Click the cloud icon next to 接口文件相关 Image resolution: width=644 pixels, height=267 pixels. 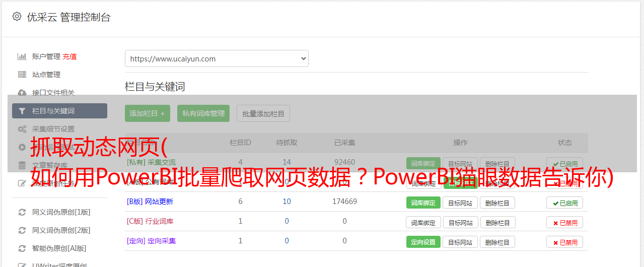tap(22, 93)
